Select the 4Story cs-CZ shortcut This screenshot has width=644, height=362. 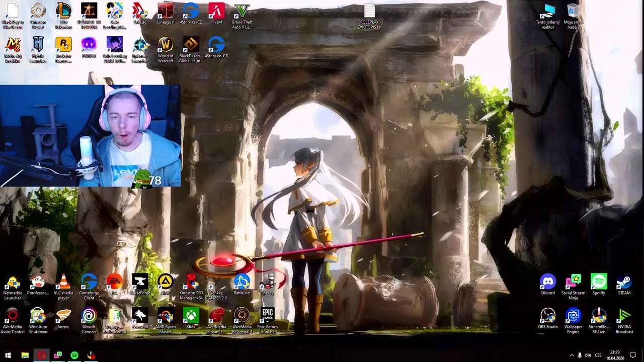coord(191,14)
